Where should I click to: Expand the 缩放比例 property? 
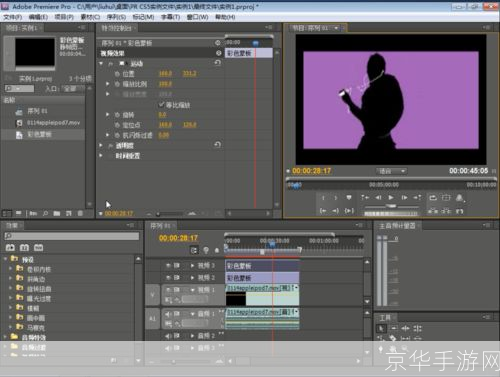point(107,84)
